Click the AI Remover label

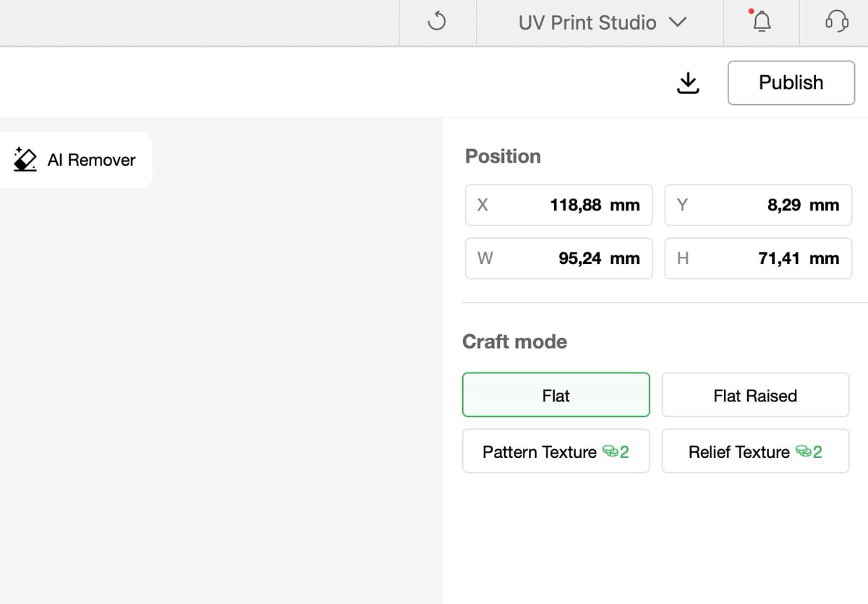point(91,160)
